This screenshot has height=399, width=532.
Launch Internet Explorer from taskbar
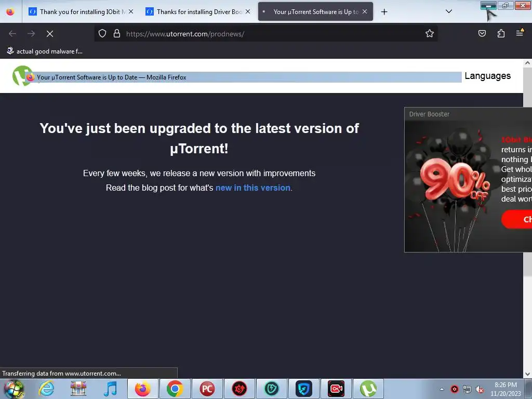[x=46, y=389]
